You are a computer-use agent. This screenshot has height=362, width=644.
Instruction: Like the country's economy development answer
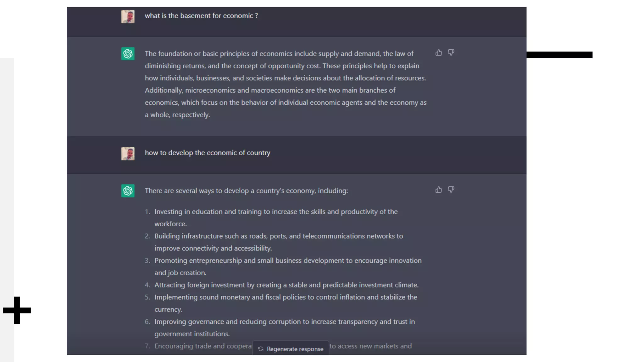[x=438, y=190]
